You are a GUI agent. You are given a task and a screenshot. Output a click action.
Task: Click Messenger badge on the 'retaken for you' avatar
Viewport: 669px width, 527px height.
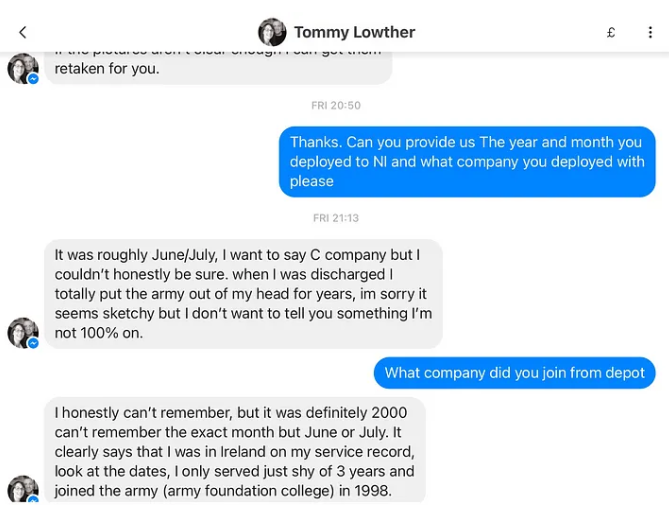[33, 78]
